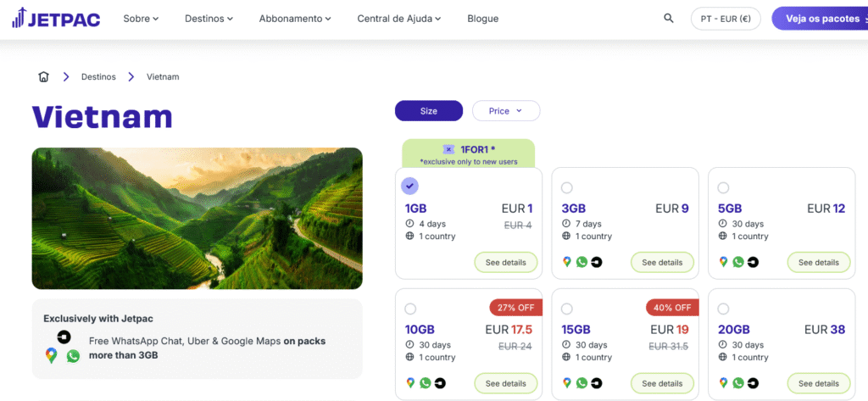Open the Price sort dropdown
The height and width of the screenshot is (401, 868).
pyautogui.click(x=506, y=111)
